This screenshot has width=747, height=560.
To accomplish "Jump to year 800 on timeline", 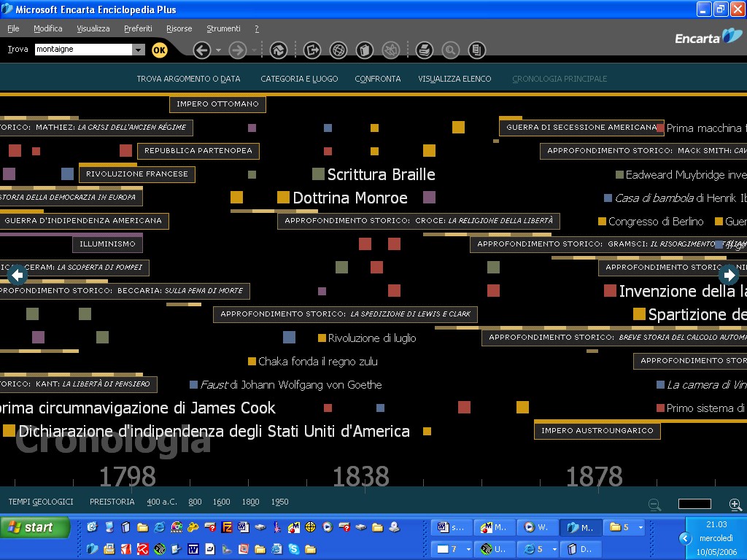I will pos(195,502).
